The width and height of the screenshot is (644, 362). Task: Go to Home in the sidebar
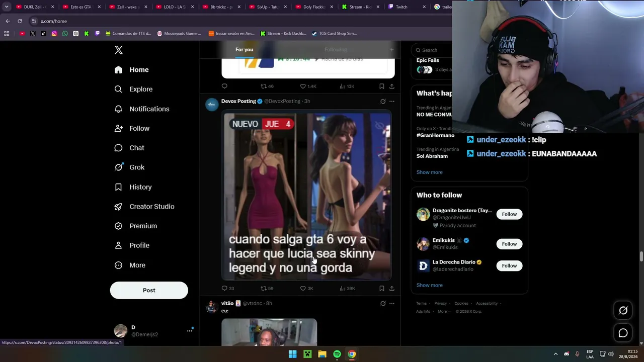tap(132, 70)
